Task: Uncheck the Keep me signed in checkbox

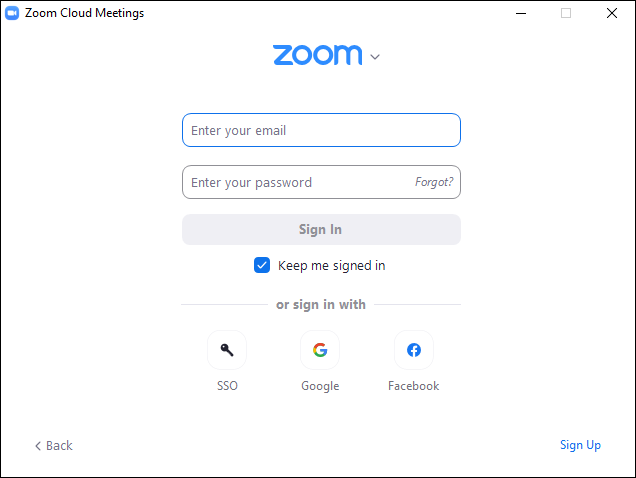Action: click(262, 265)
